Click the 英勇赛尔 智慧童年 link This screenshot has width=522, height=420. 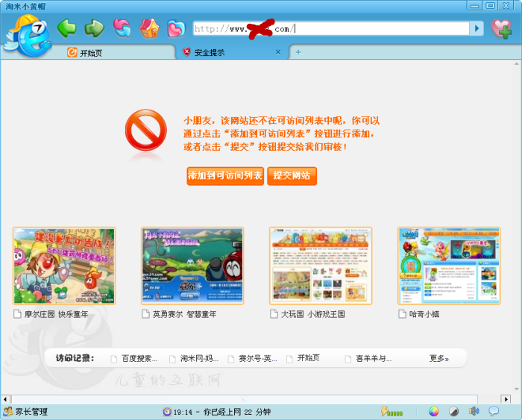pos(184,314)
